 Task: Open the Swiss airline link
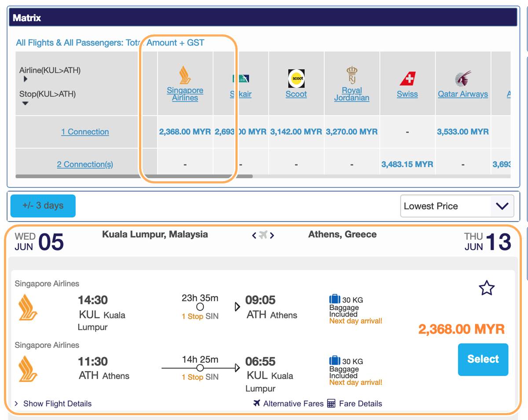(x=407, y=94)
